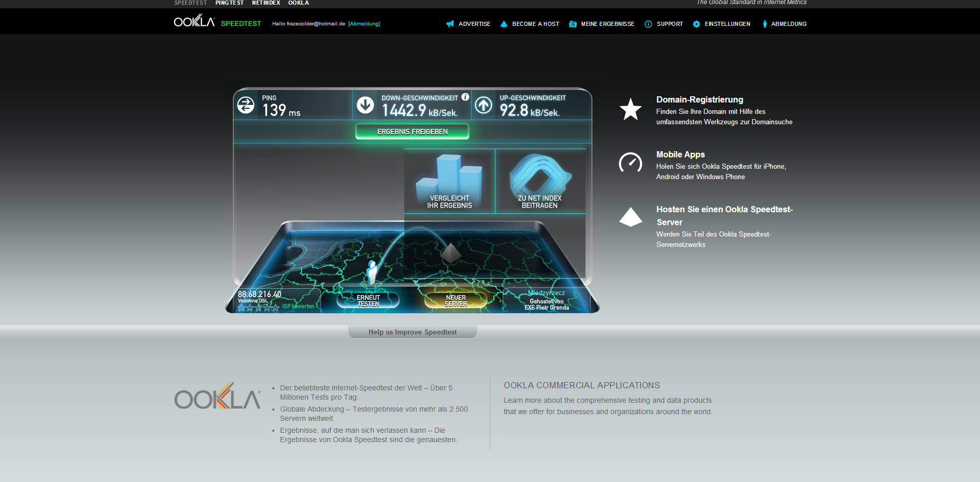Open the SPEEDTEST top tab
The width and height of the screenshot is (980, 482).
coord(191,3)
